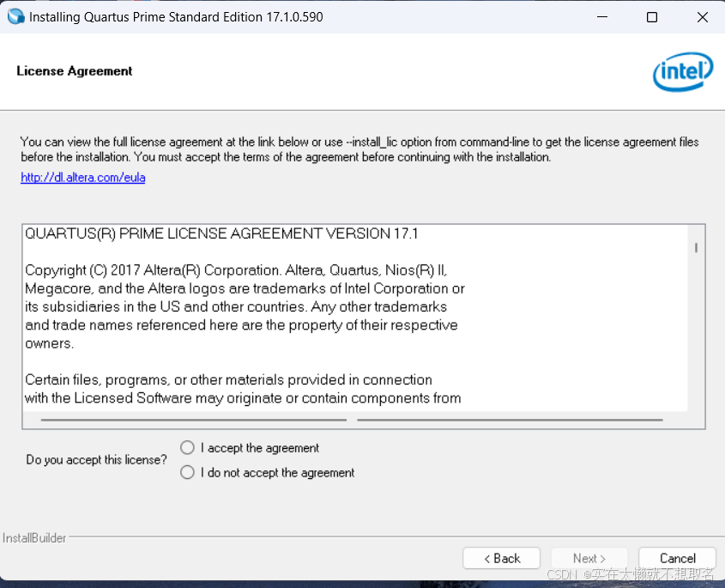Click the left horizontal scrollbar under license text
This screenshot has width=725, height=588.
[194, 420]
